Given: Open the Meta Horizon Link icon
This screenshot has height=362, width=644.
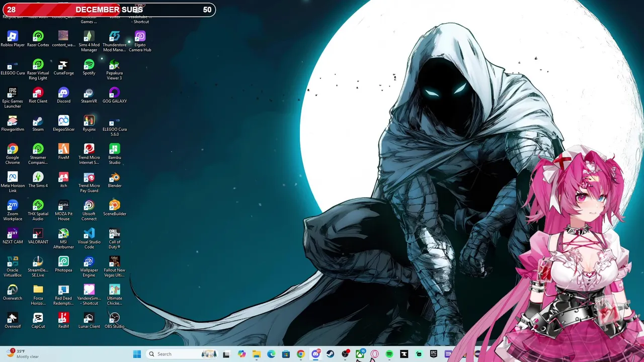Looking at the screenshot, I should 13,183.
